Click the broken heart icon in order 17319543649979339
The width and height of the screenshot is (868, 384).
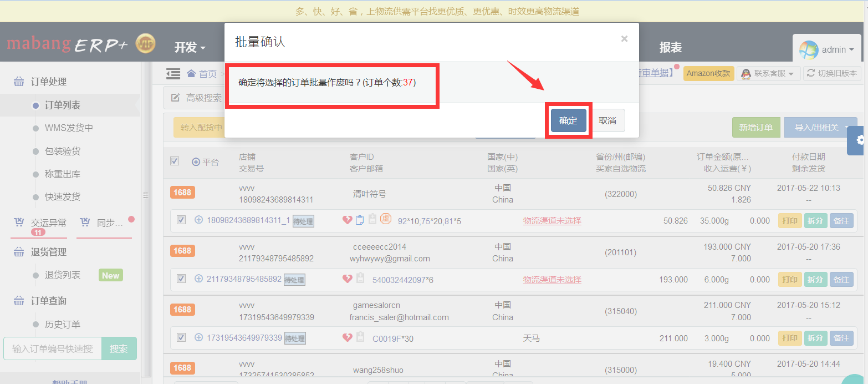[x=348, y=337]
